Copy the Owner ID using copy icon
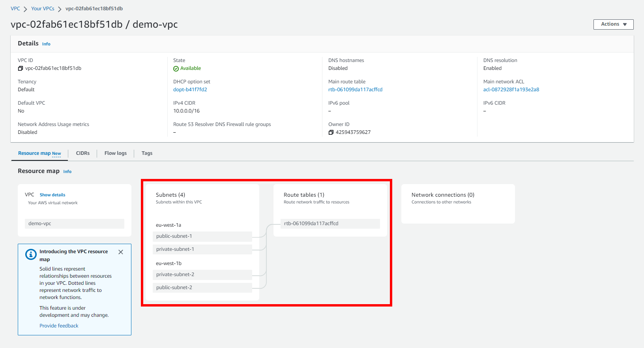Image resolution: width=644 pixels, height=348 pixels. tap(331, 132)
